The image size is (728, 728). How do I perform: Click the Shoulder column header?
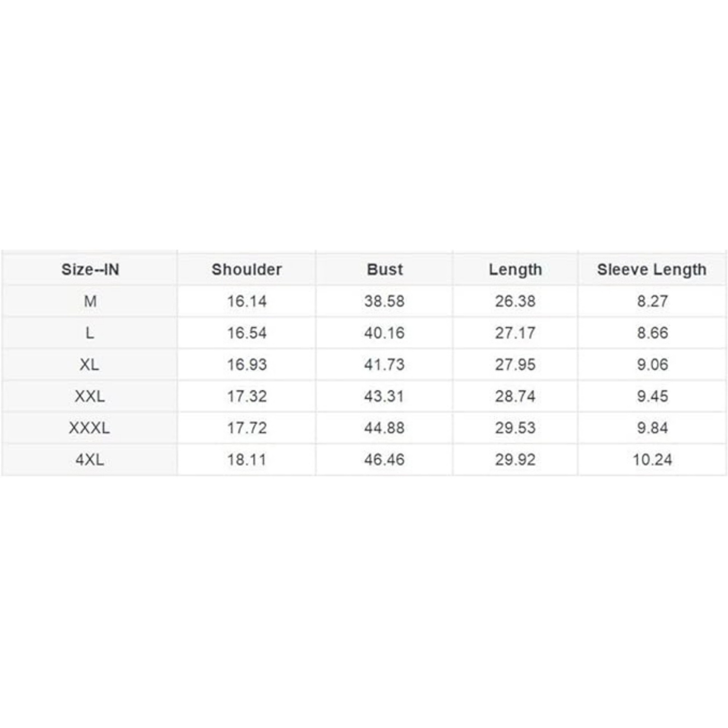pyautogui.click(x=246, y=269)
